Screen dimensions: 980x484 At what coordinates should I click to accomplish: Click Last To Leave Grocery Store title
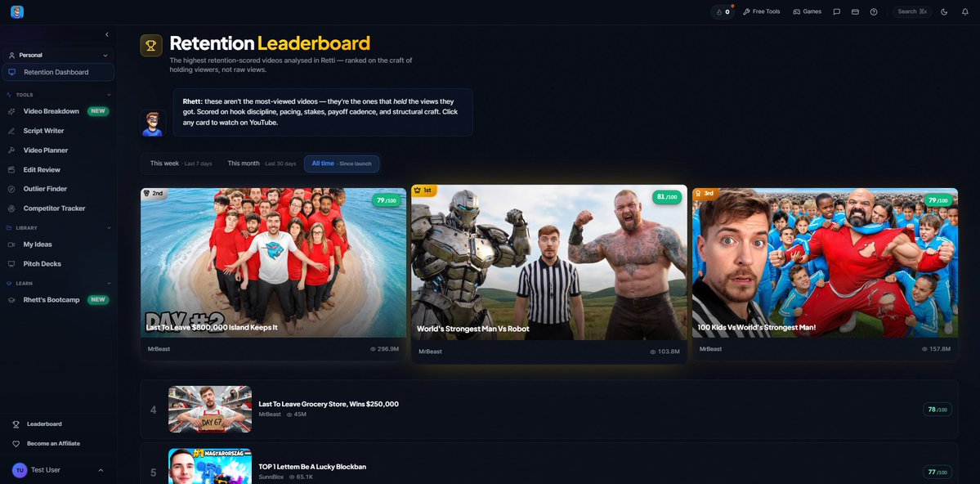pyautogui.click(x=329, y=404)
